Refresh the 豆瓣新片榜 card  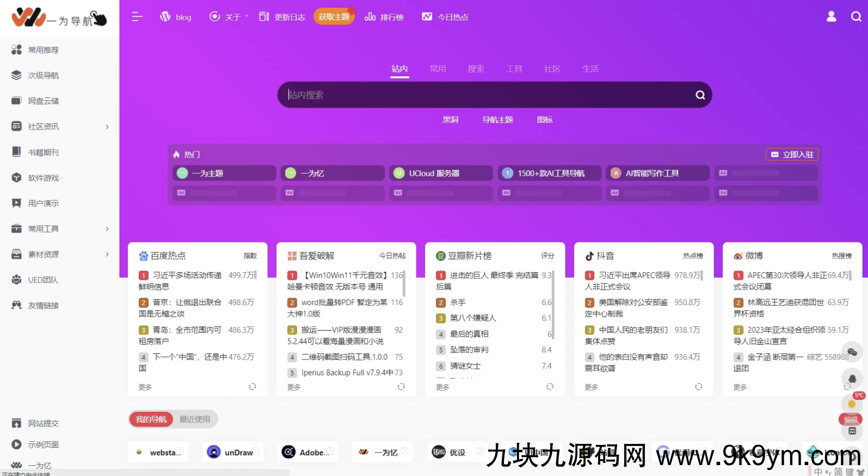coord(550,387)
